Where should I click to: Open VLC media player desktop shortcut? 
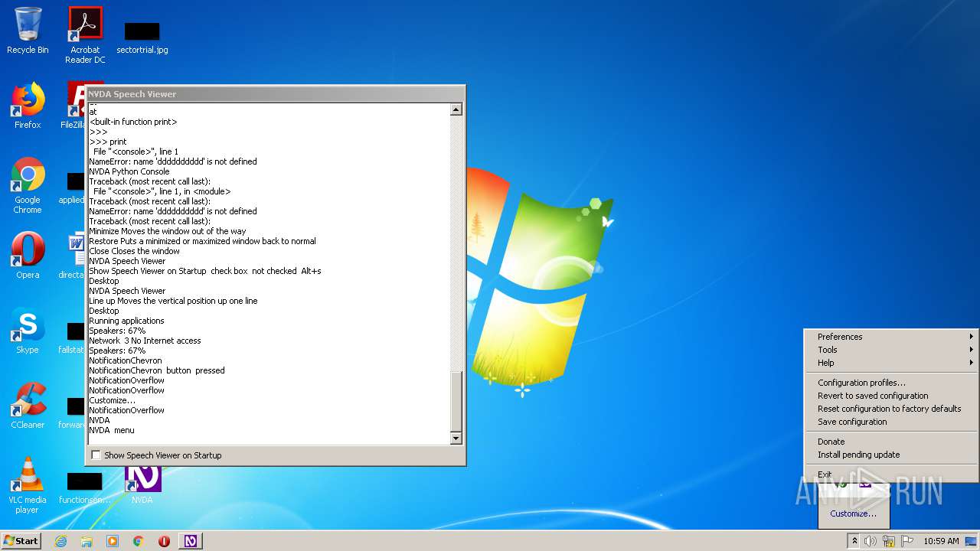(28, 485)
